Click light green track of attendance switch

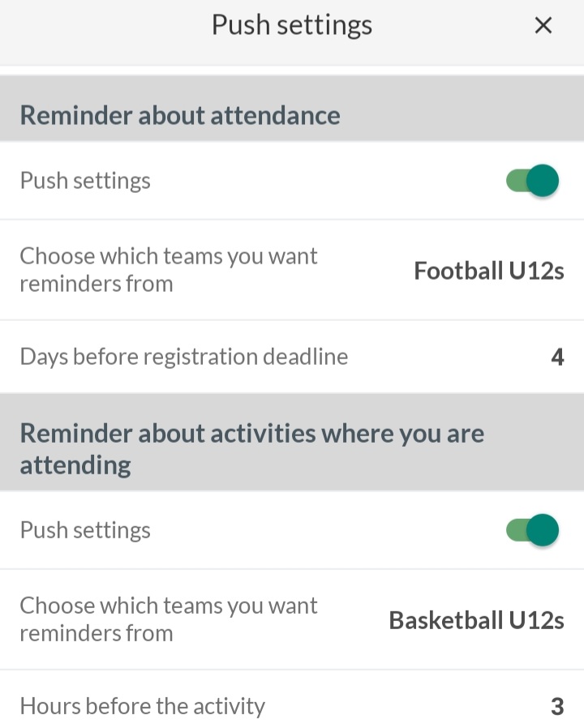pos(515,181)
